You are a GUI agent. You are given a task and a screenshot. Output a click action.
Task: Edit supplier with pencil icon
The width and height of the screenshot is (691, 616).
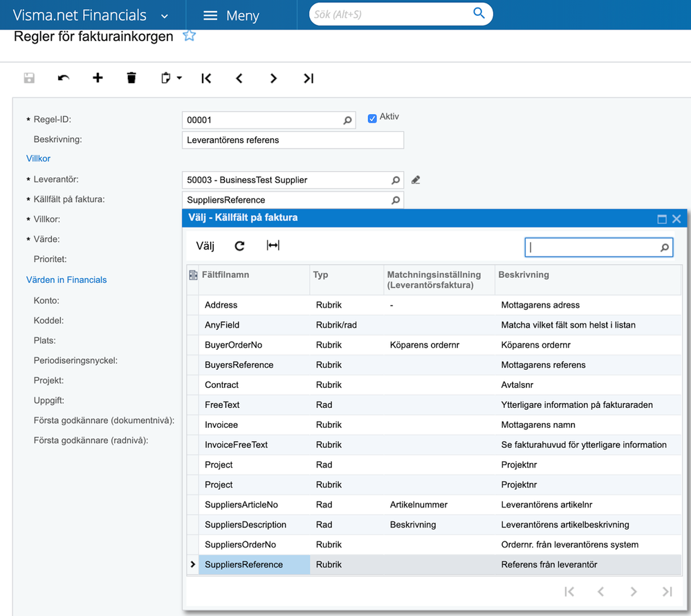click(x=416, y=180)
